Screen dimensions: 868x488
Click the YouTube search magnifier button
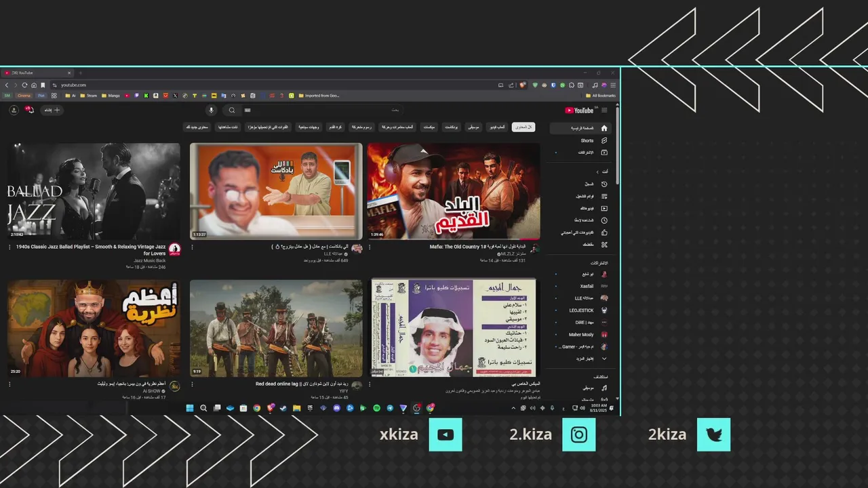(232, 110)
